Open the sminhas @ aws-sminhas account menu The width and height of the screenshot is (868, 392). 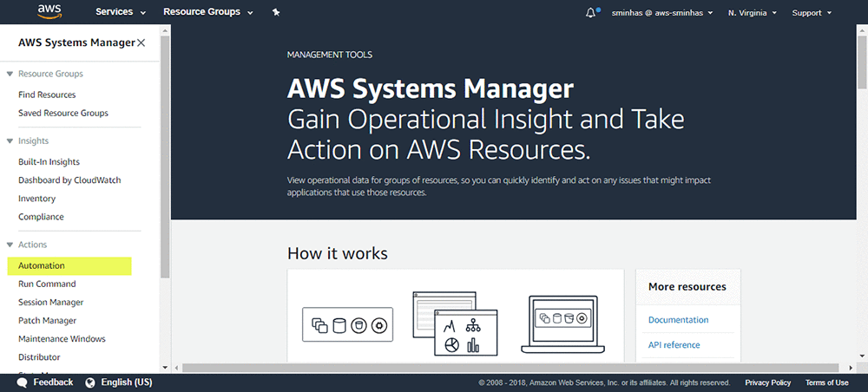(x=662, y=13)
